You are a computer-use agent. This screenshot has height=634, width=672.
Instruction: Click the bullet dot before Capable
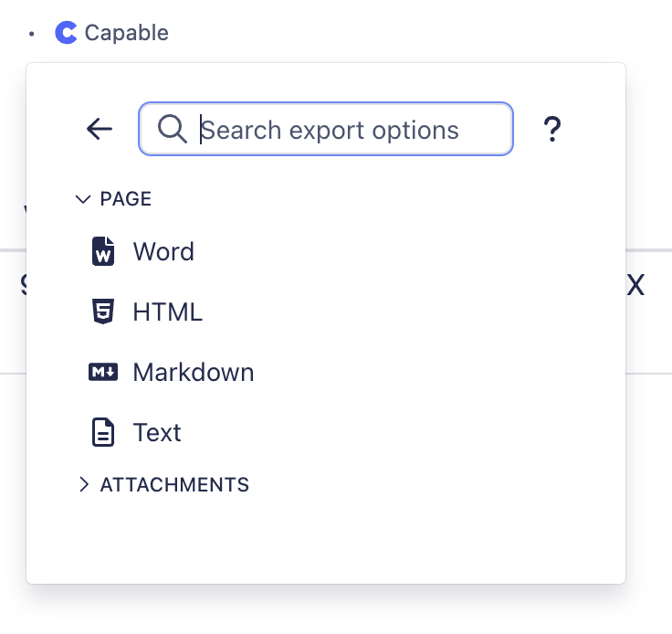pyautogui.click(x=32, y=34)
